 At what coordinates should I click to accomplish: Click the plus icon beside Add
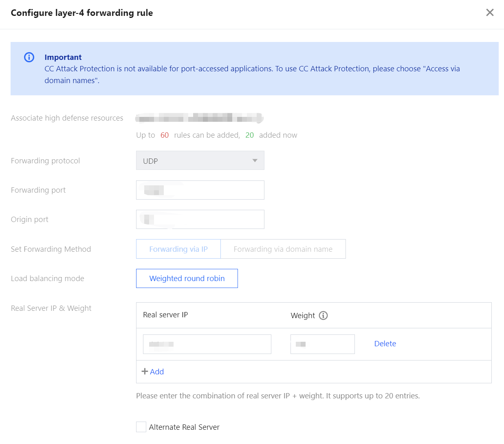point(144,371)
